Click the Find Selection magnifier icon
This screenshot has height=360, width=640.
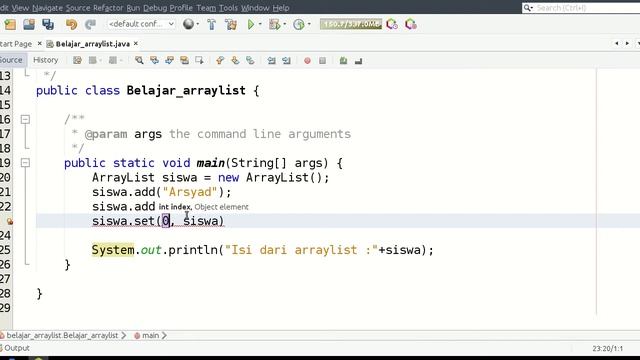click(139, 60)
